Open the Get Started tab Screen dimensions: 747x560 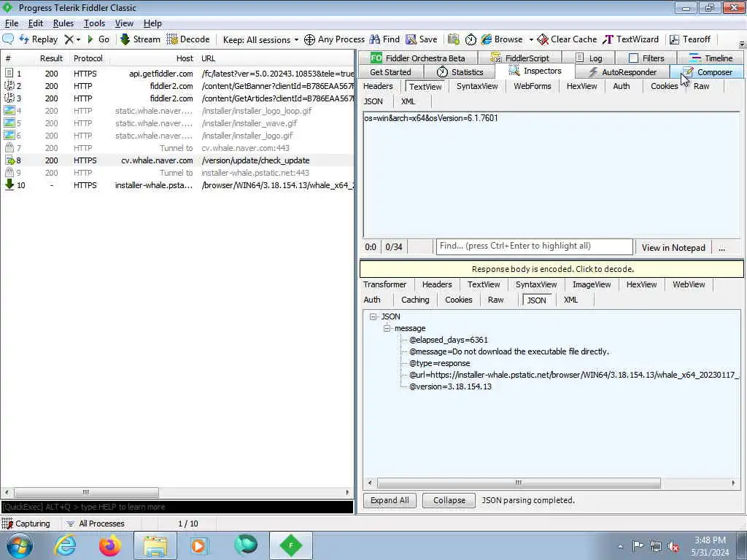[x=390, y=72]
